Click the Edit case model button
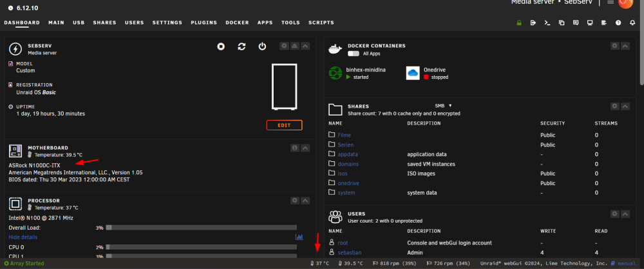The height and width of the screenshot is (269, 644). click(284, 125)
